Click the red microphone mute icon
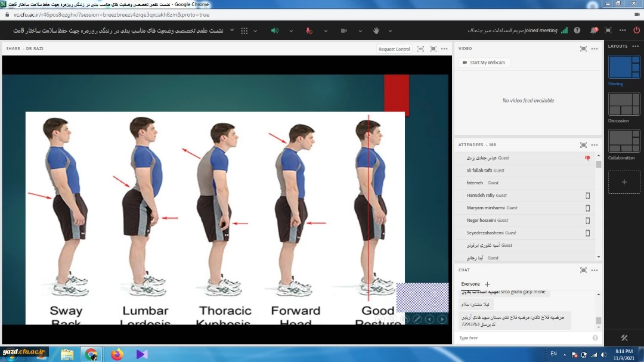644x362 pixels. pos(309,30)
